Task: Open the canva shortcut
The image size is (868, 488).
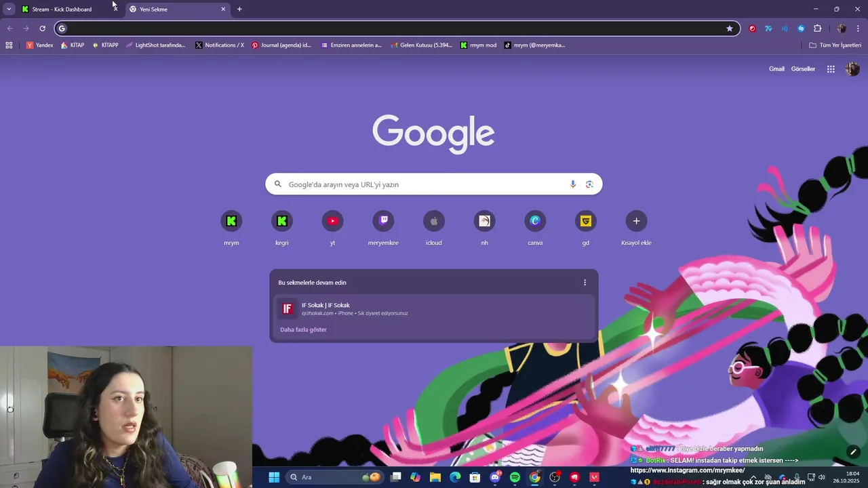Action: tap(535, 221)
